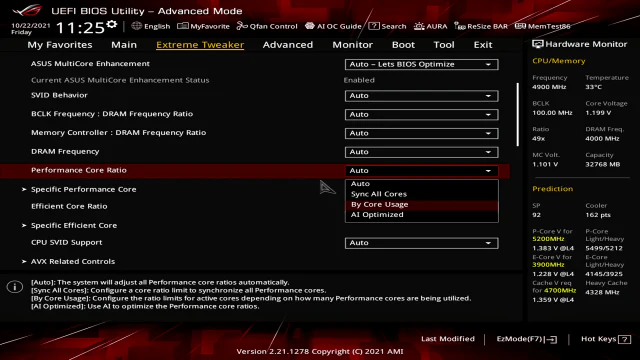The height and width of the screenshot is (360, 640).
Task: Collapse the Performance Core Ratio dropdown
Action: [421, 171]
